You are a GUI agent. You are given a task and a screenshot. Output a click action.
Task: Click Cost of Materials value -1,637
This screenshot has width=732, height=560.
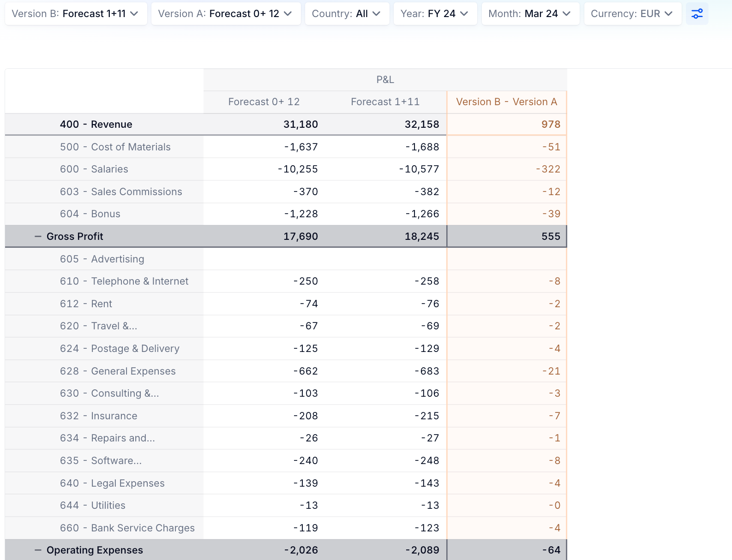click(x=301, y=147)
